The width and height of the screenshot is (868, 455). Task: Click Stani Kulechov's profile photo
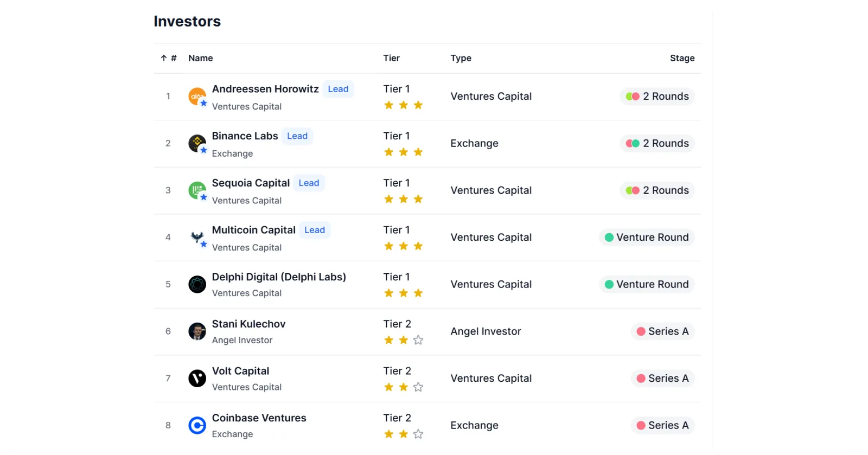pos(197,331)
